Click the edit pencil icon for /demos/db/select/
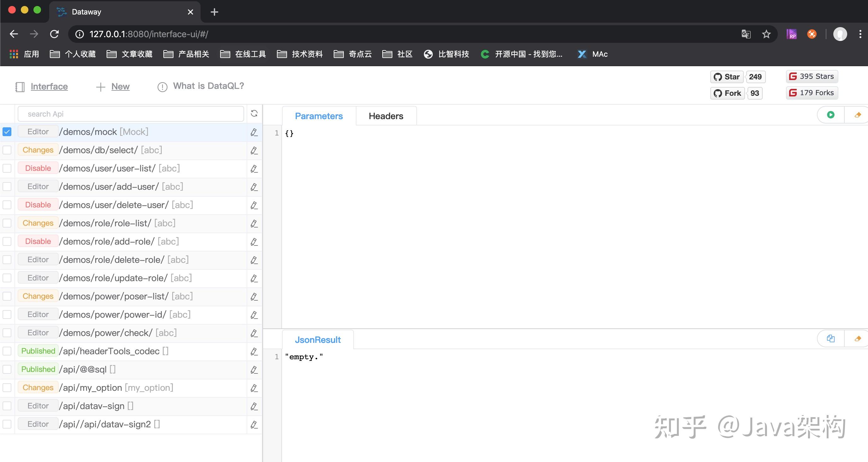868x462 pixels. (x=254, y=151)
